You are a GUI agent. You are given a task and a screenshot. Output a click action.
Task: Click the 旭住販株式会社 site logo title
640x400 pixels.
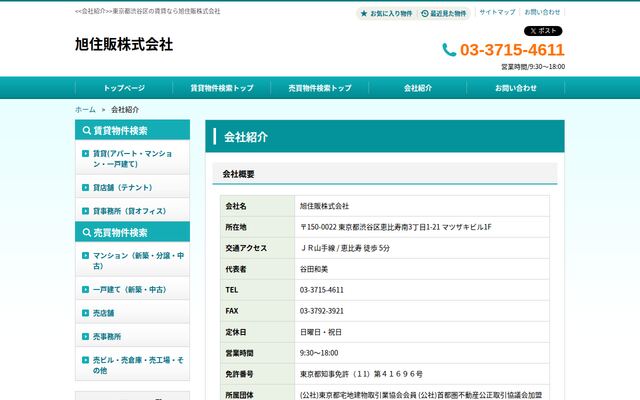click(x=124, y=44)
